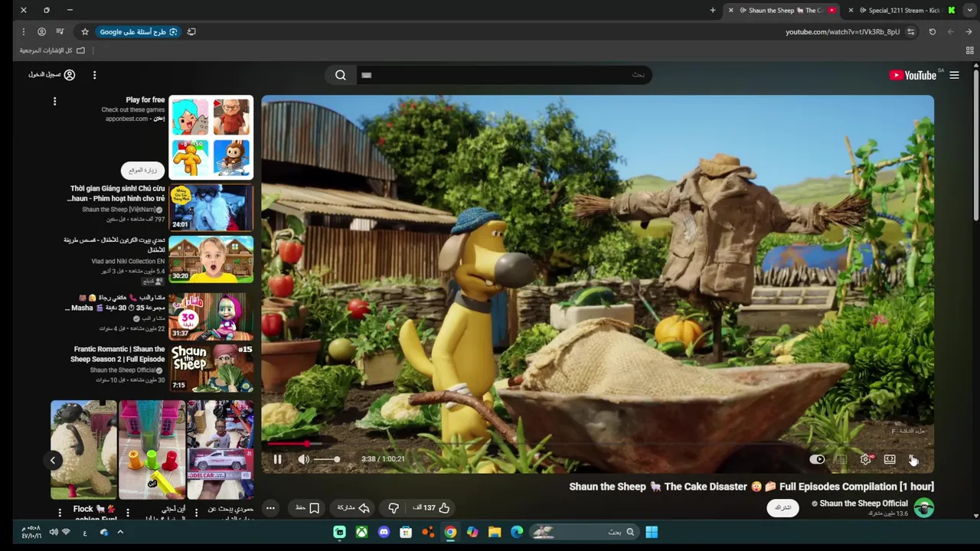Open the ad's three-dot options menu
This screenshot has height=551, width=980.
[54, 101]
